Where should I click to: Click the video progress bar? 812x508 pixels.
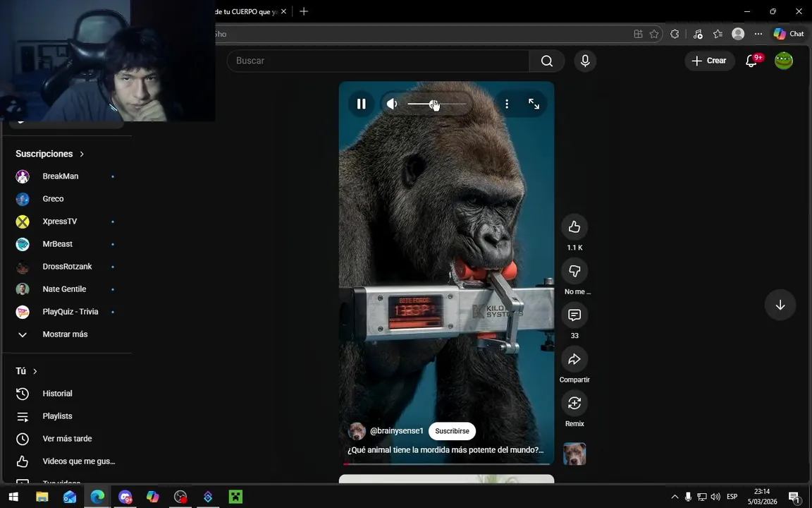tap(446, 464)
